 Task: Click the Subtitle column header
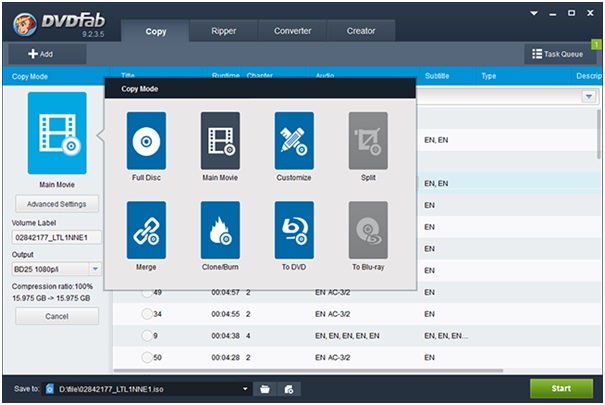pyautogui.click(x=437, y=76)
